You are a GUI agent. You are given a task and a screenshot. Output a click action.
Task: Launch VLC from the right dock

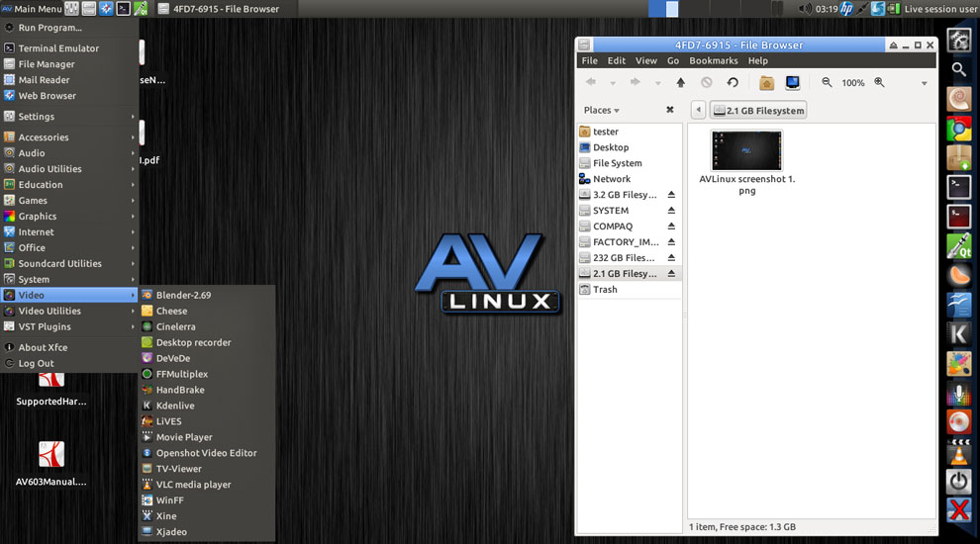point(959,453)
